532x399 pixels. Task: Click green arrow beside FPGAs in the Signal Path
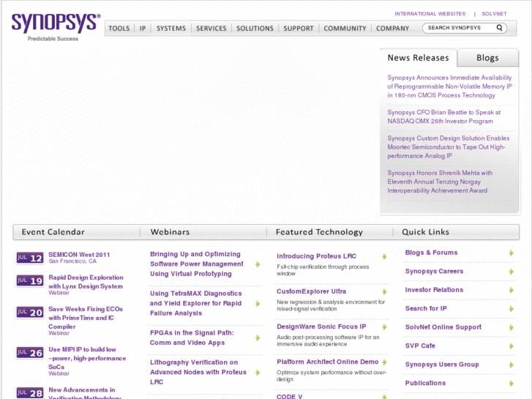pyautogui.click(x=258, y=338)
